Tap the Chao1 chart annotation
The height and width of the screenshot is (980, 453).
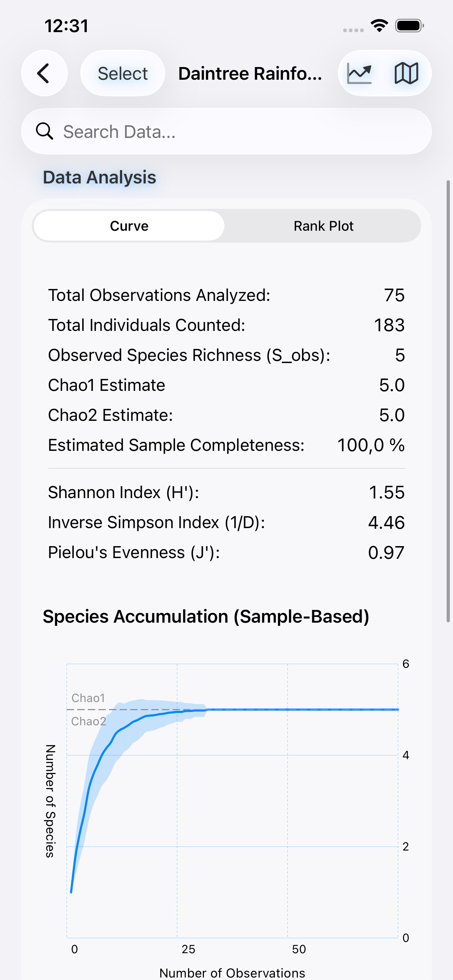coord(88,698)
